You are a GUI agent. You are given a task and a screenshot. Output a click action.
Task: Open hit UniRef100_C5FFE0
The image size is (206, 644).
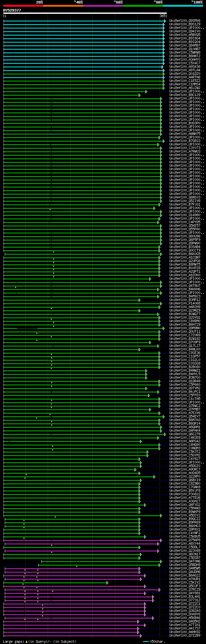(185, 395)
